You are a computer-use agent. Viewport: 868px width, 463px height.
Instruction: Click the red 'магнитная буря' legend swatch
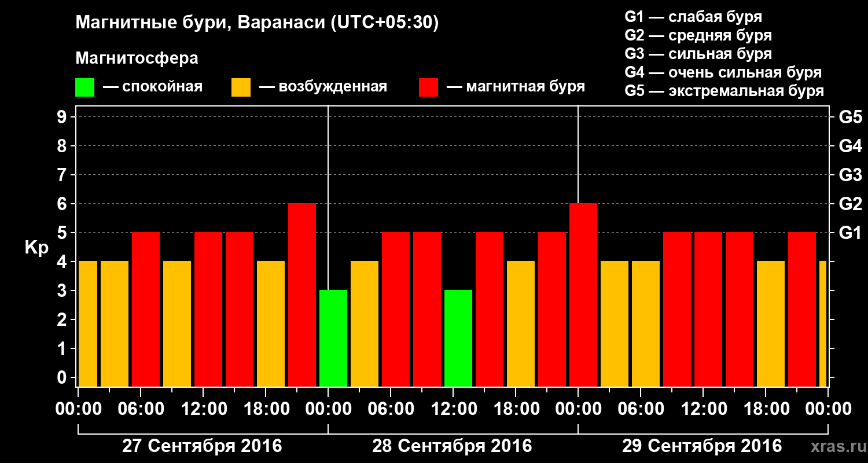point(428,87)
